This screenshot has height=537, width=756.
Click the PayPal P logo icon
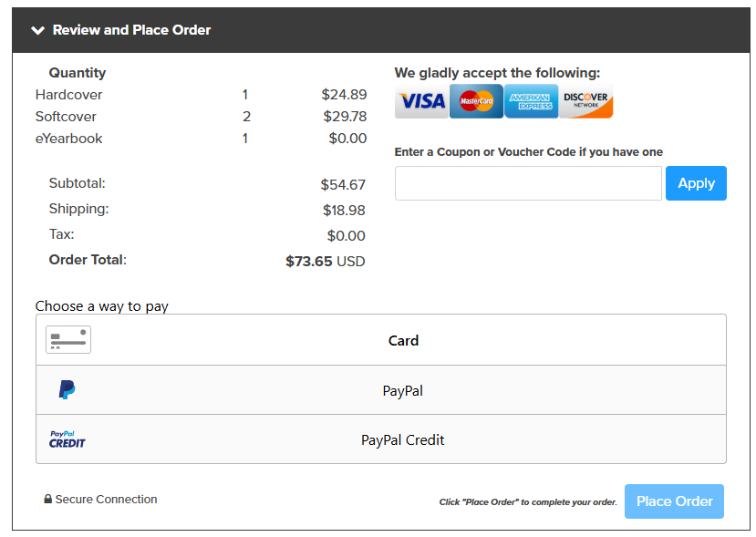67,389
